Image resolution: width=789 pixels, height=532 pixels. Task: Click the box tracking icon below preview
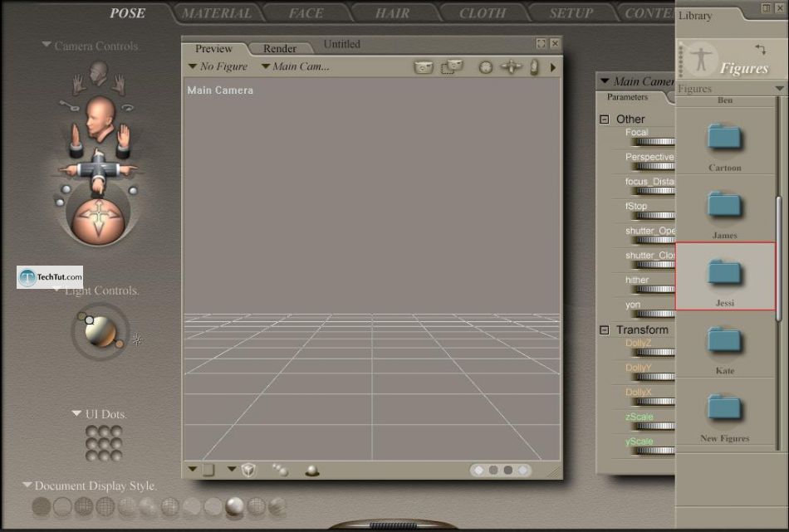click(248, 470)
